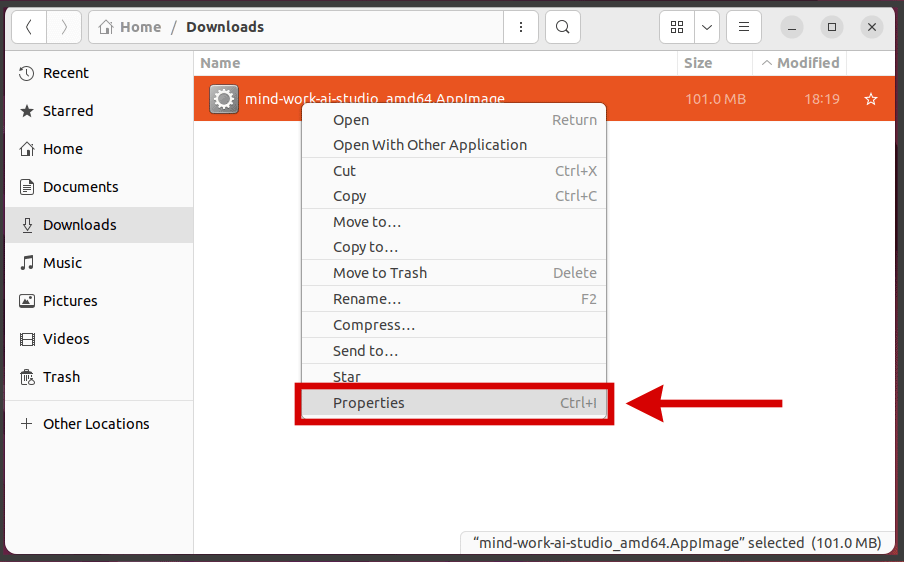Open Other Locations in the sidebar
Screen dimensions: 904x562
click(x=96, y=424)
